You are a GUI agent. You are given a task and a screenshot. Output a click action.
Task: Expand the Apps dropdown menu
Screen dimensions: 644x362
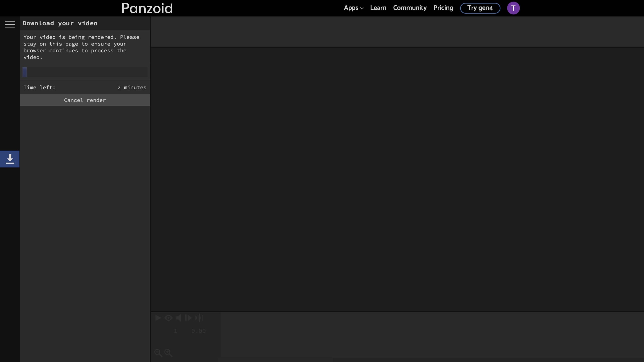tap(351, 8)
